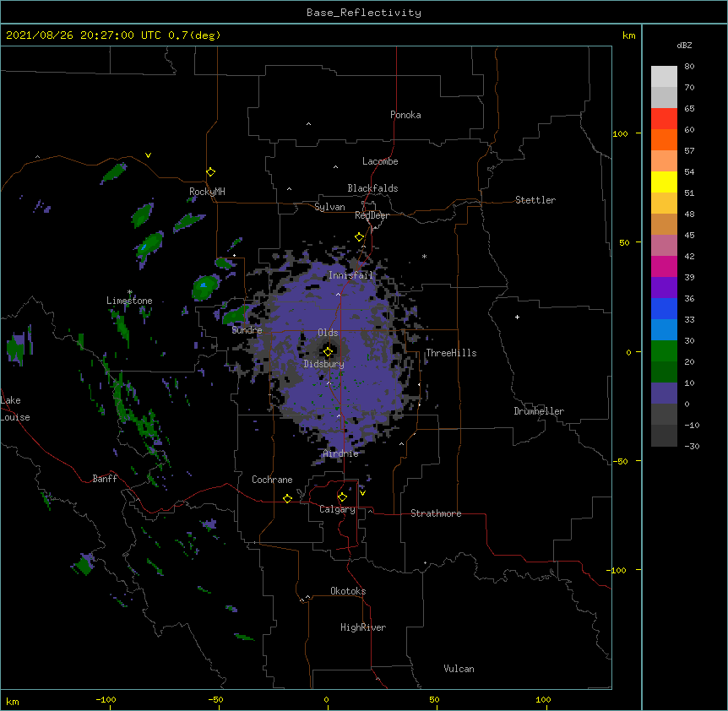Click the -30 value in the dBZ legend
The width and height of the screenshot is (728, 711).
(x=692, y=447)
